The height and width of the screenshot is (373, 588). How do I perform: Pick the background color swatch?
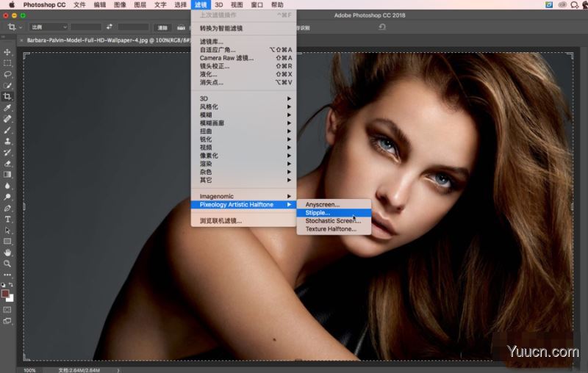click(11, 299)
